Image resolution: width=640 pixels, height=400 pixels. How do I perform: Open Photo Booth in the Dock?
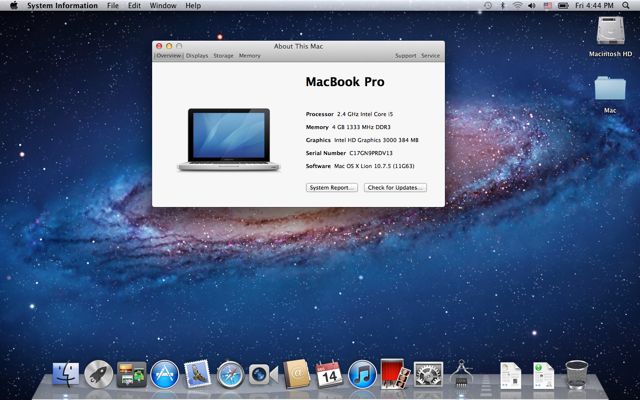395,374
